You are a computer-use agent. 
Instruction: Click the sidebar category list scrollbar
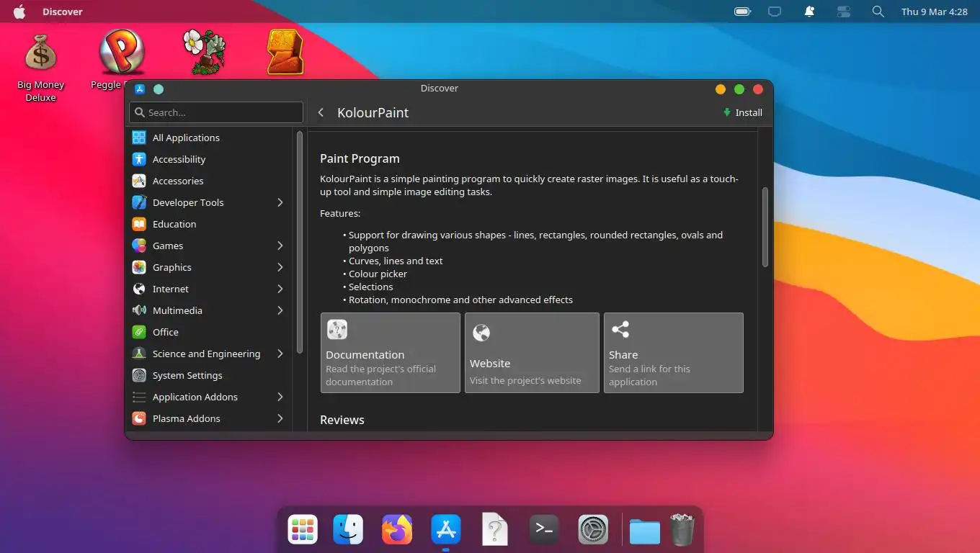[299, 241]
